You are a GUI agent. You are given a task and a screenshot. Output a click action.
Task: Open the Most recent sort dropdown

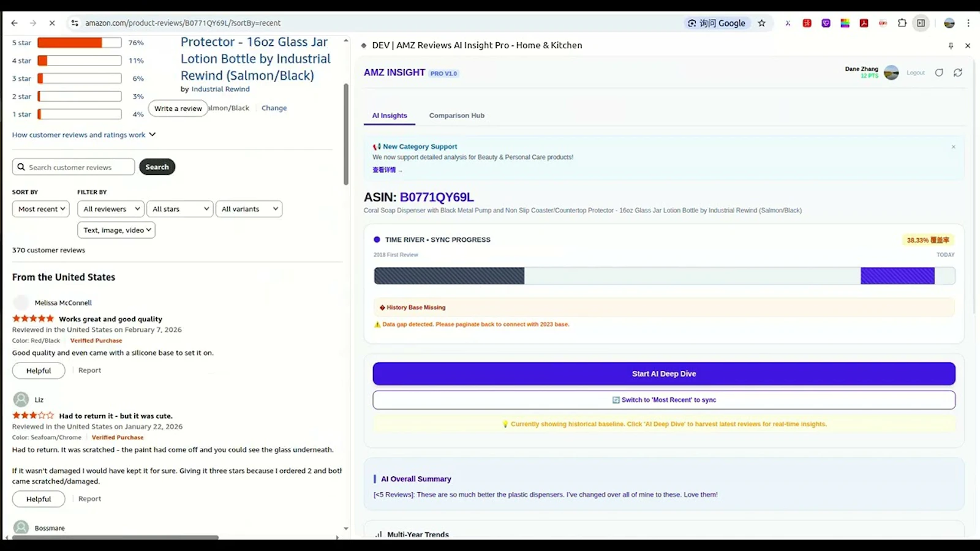click(41, 209)
